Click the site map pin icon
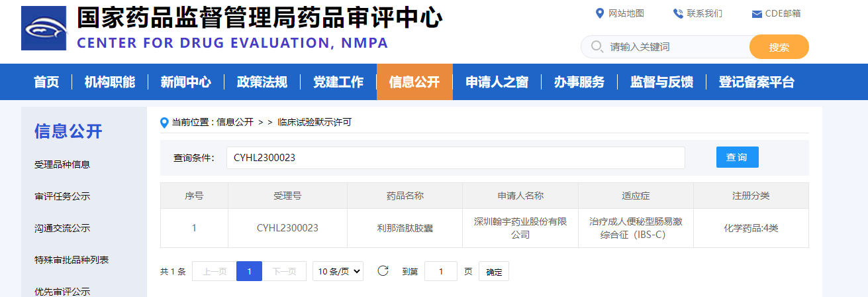This screenshot has height=297, width=868. [x=600, y=13]
